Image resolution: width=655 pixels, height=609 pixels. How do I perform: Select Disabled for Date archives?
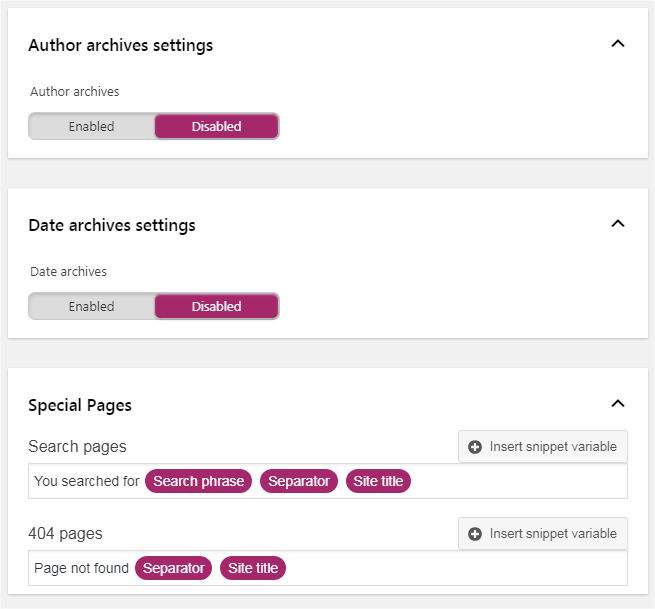[216, 306]
